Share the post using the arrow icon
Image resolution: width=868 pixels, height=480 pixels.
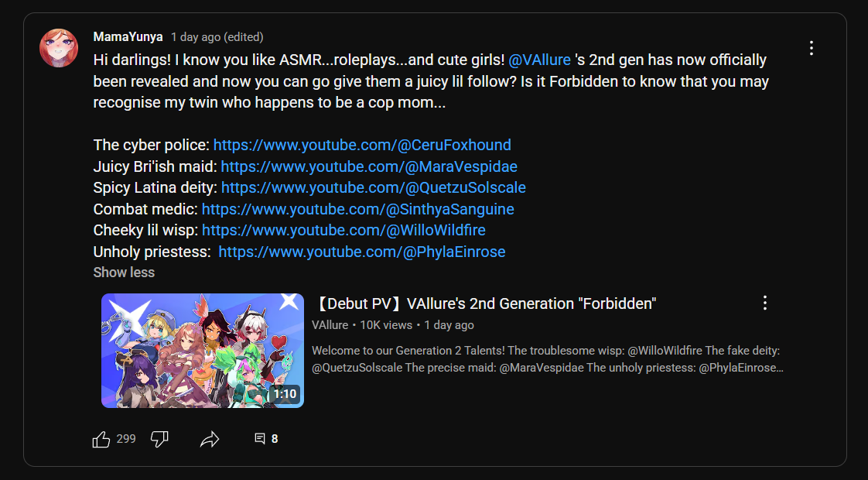[x=210, y=440]
